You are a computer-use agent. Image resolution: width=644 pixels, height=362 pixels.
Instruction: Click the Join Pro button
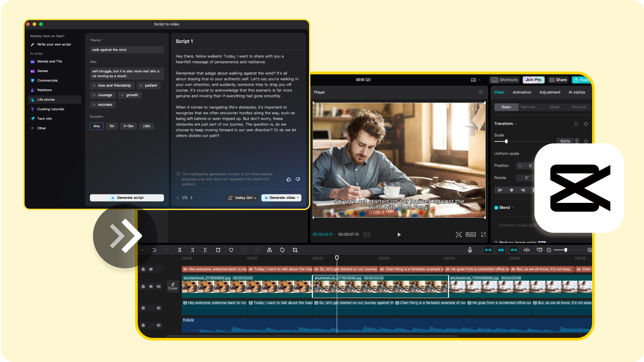[533, 80]
